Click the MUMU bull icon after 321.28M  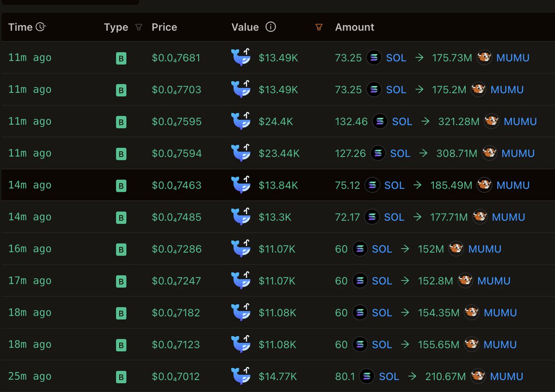tap(492, 121)
